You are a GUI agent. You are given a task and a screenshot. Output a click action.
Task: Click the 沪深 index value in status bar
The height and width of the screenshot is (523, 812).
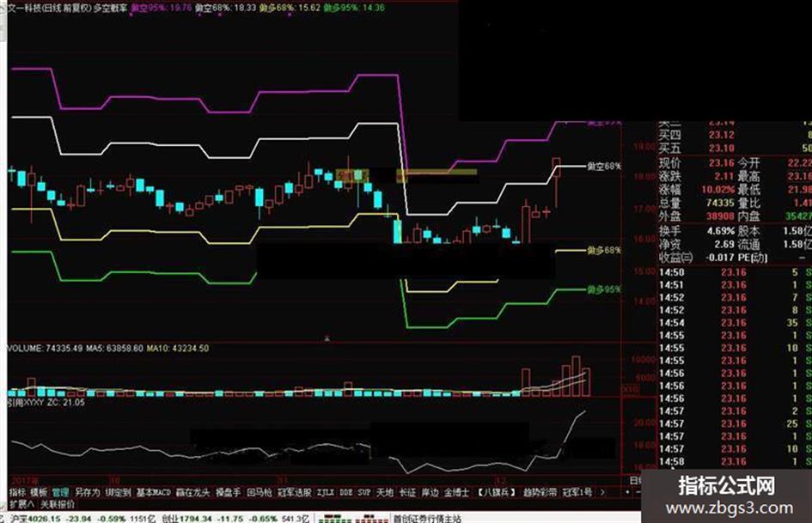44,519
